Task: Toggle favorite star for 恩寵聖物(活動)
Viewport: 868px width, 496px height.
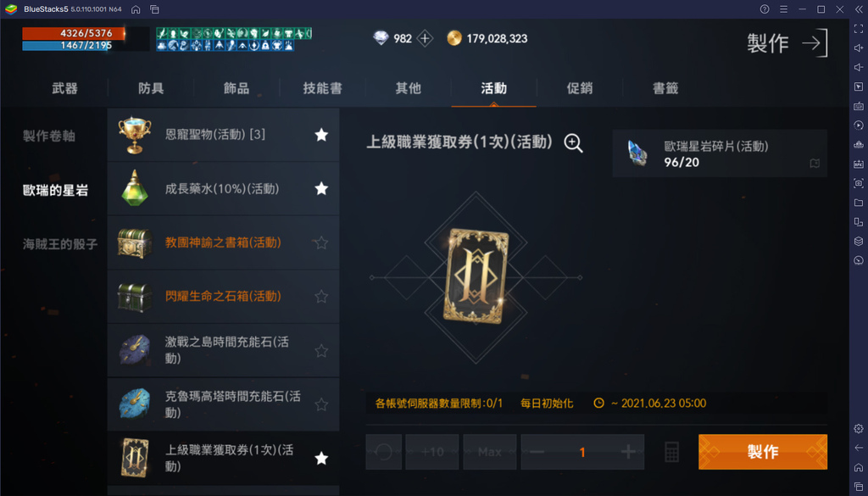Action: coord(321,135)
